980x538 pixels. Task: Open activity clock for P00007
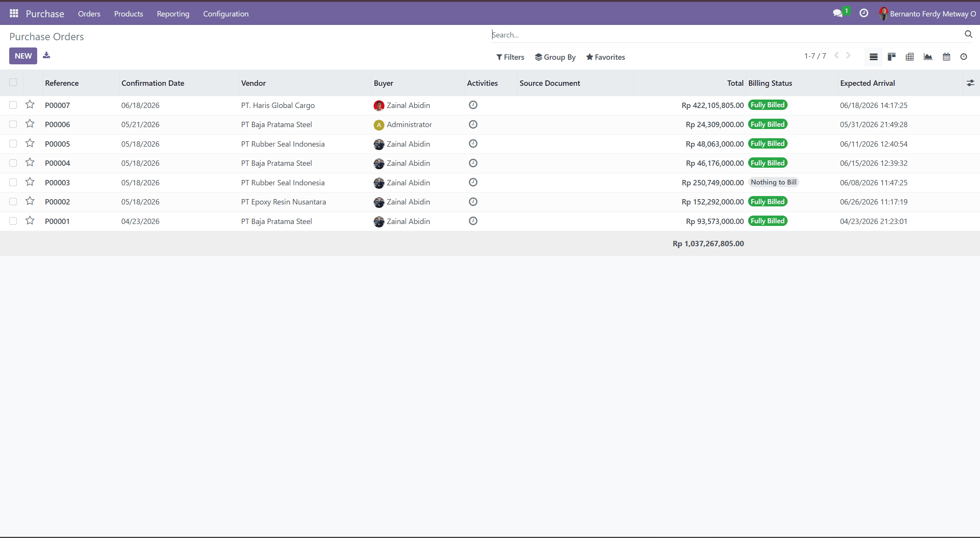tap(473, 105)
